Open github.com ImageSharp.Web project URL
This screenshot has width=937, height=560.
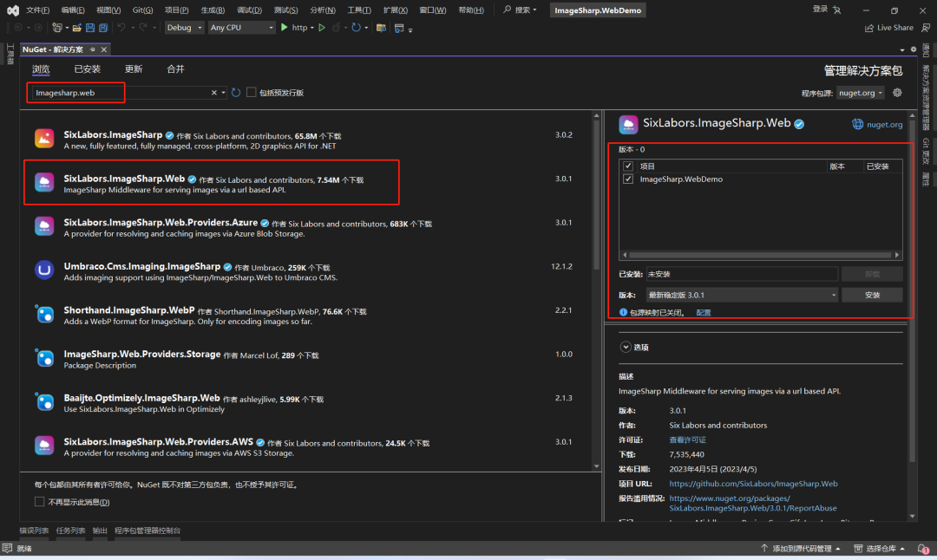coord(753,484)
